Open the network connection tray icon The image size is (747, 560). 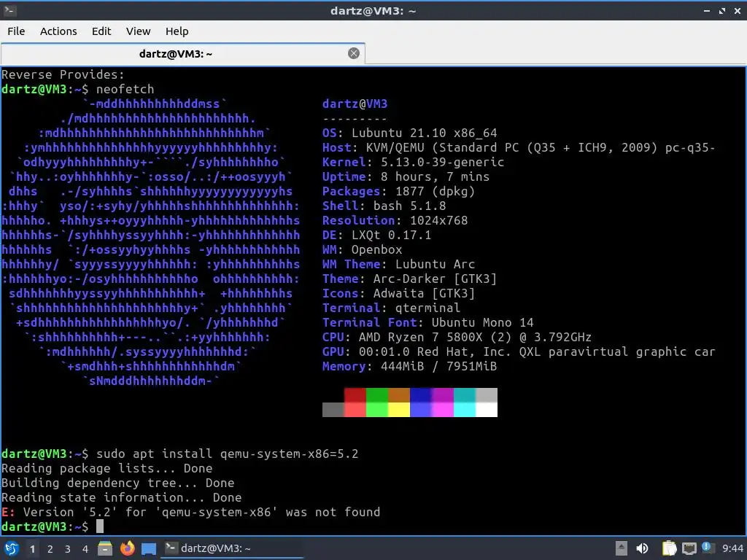coord(689,549)
